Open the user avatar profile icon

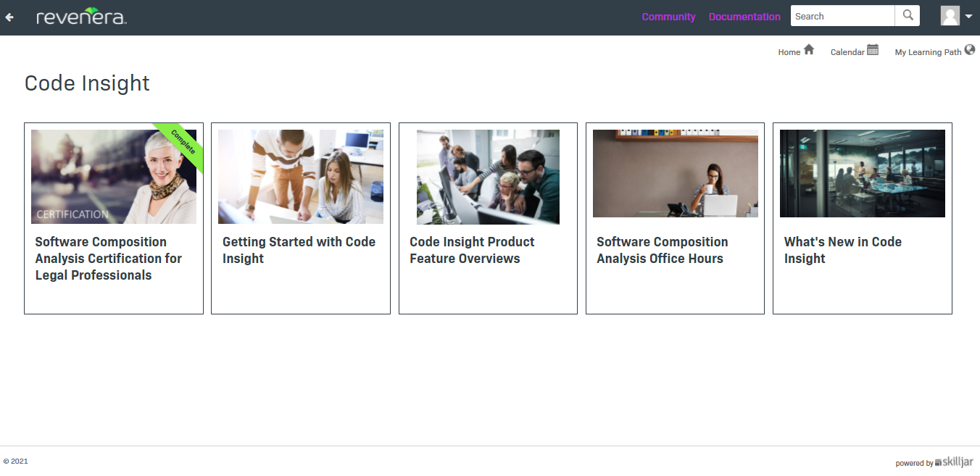click(x=950, y=16)
